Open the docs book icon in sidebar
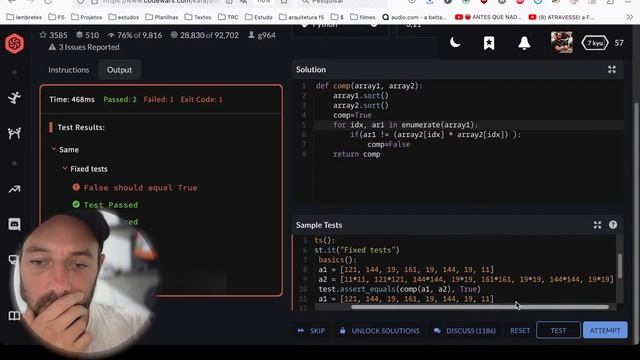This screenshot has width=640, height=360. tap(15, 316)
